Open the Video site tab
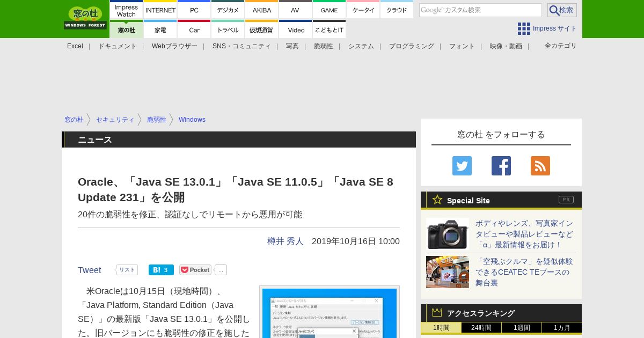 pyautogui.click(x=296, y=30)
